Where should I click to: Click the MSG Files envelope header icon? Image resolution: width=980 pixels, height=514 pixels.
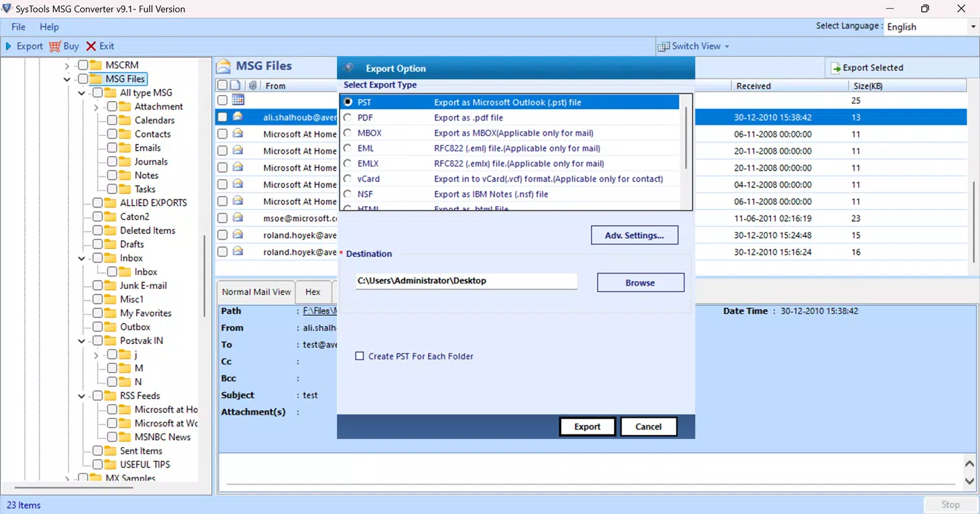(x=223, y=66)
